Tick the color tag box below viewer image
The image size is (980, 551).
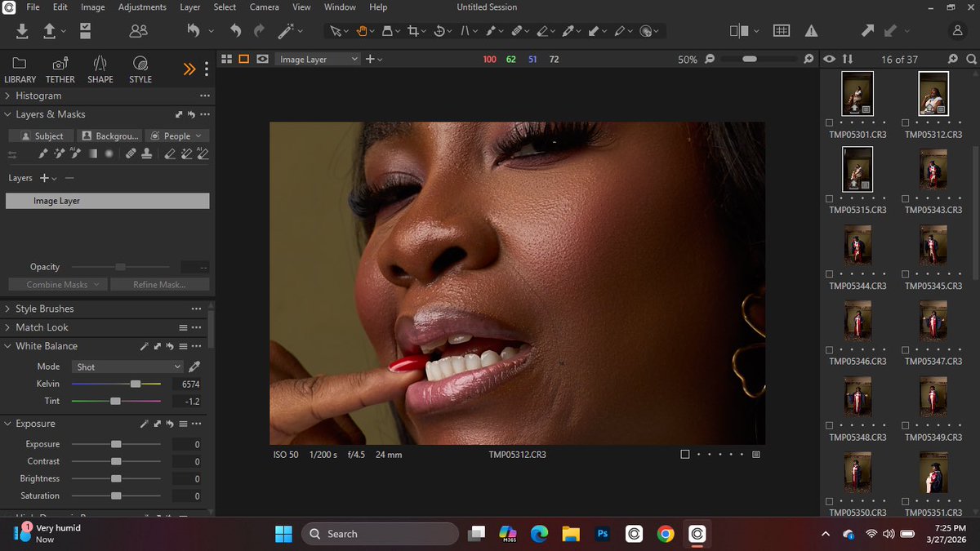[x=685, y=455]
